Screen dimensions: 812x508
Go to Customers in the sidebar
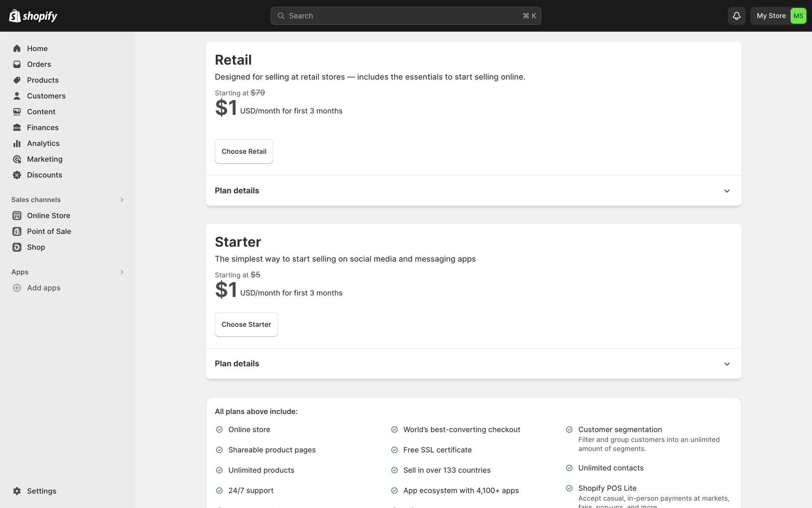click(x=46, y=96)
